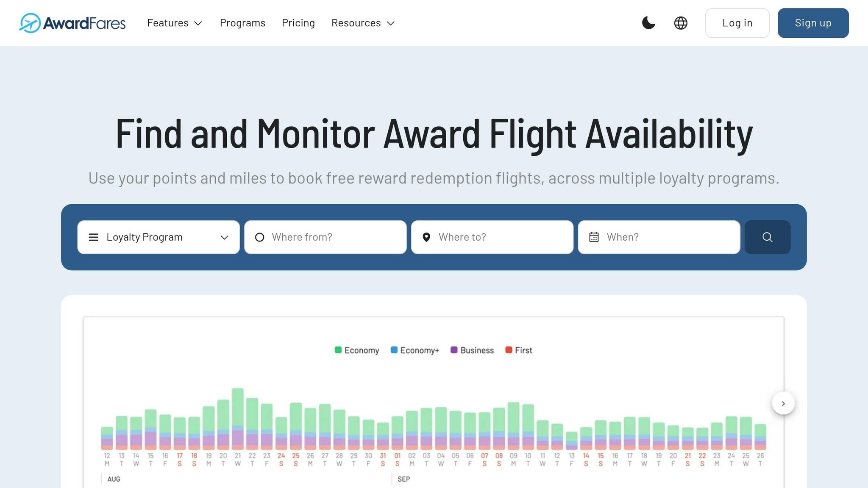Click the blue Economy+ legend swatch
The image size is (868, 488).
click(394, 350)
